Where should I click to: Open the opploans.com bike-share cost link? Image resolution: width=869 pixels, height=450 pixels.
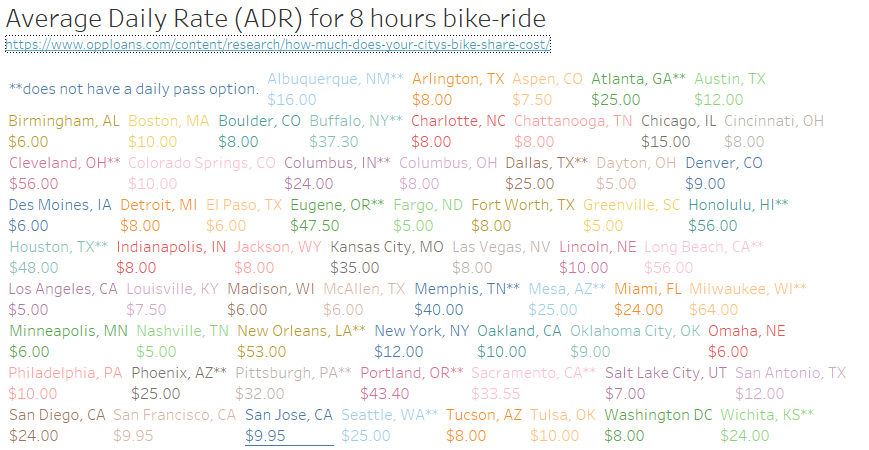(x=278, y=44)
